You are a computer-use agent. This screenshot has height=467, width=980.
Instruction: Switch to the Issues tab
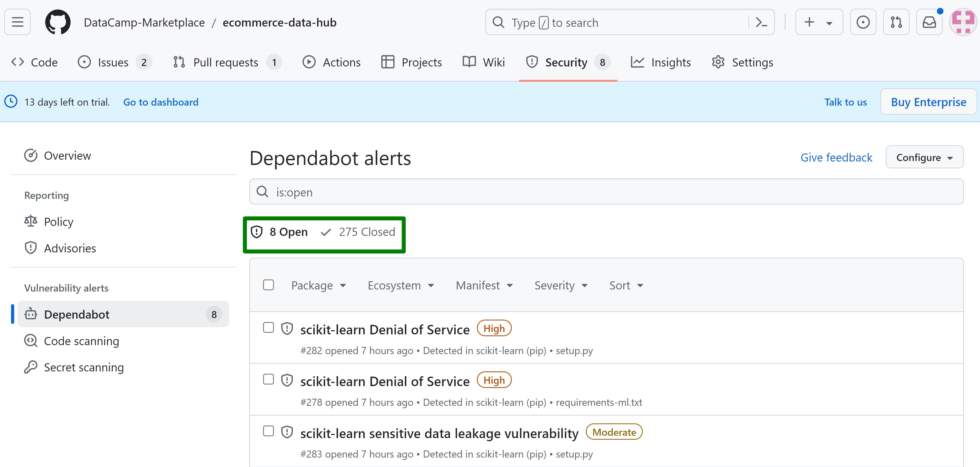click(x=114, y=62)
